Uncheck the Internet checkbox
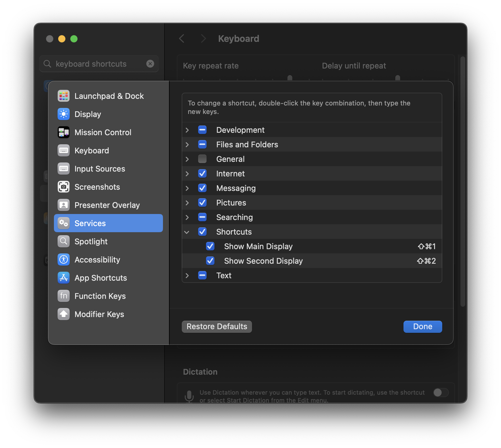The image size is (501, 448). click(x=202, y=174)
